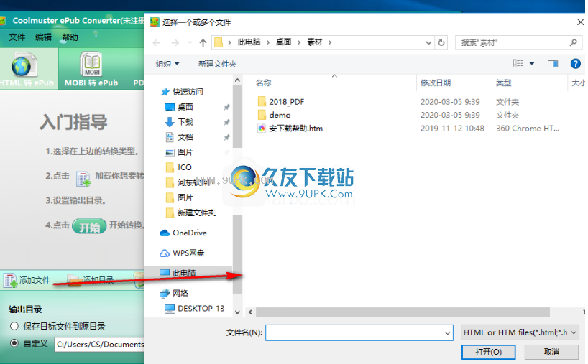Image resolution: width=588 pixels, height=364 pixels.
Task: Select the 河东软件园 folder in sidebar
Action: (190, 182)
